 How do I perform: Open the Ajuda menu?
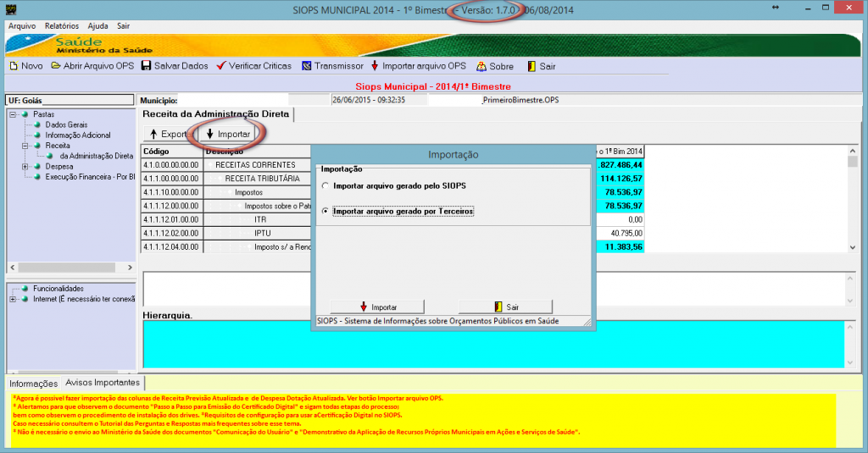98,26
